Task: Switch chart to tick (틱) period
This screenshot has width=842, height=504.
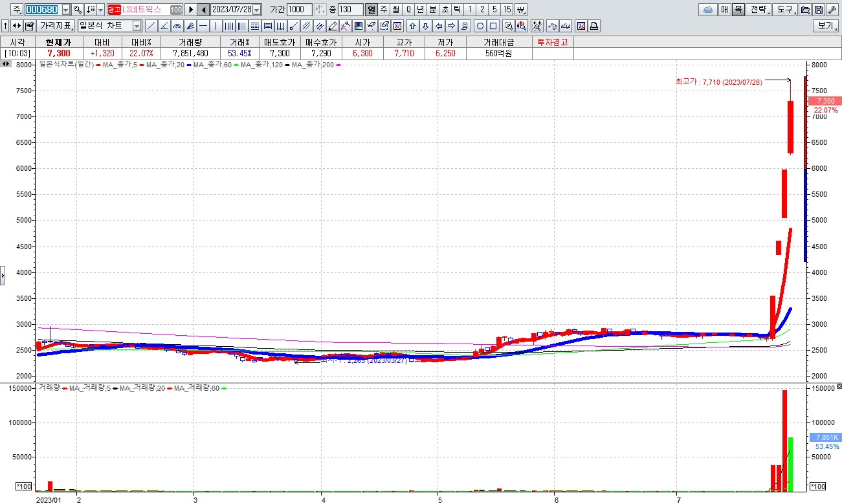Action: 457,10
